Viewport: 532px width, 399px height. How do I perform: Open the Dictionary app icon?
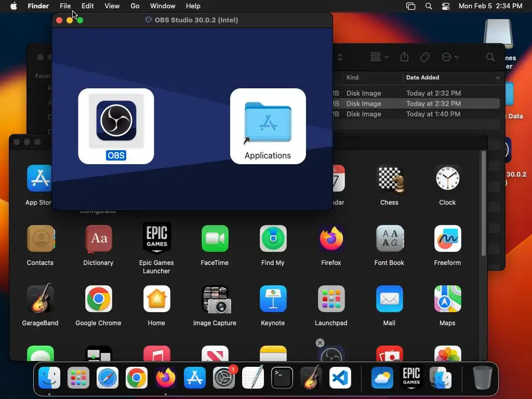(98, 239)
